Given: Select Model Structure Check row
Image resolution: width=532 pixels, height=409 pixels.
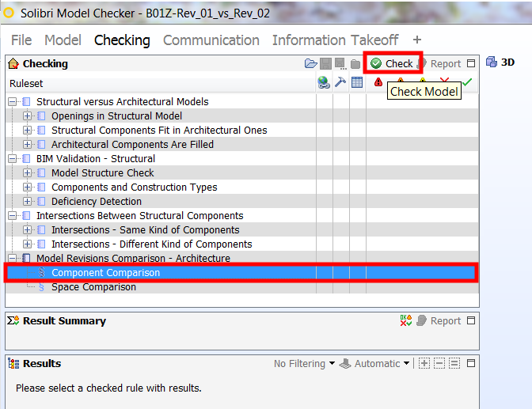Looking at the screenshot, I should [242, 172].
